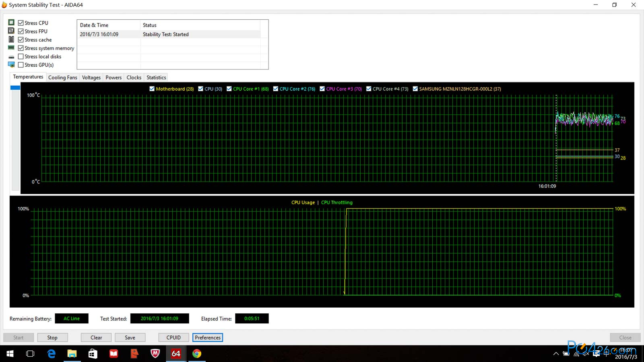
Task: Launch Microsoft Edge from the taskbar
Action: (51, 354)
